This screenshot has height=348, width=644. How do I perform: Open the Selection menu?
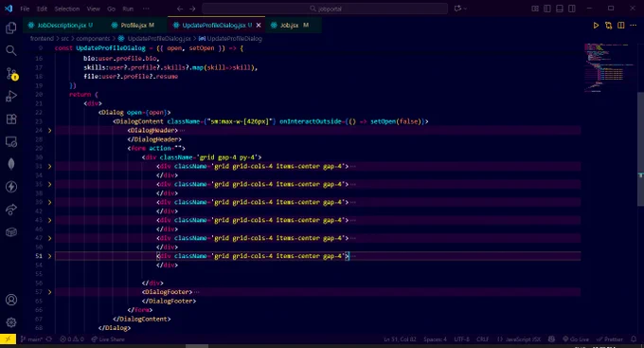[x=67, y=9]
